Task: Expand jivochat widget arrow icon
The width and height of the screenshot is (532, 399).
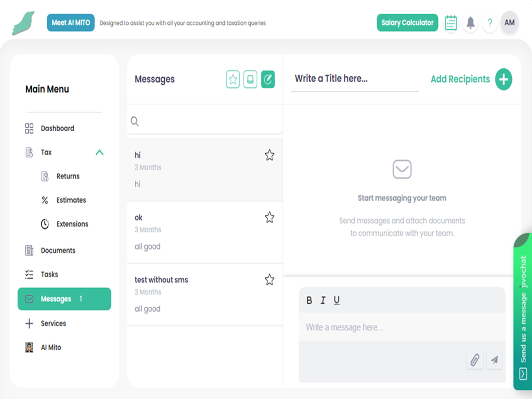Action: [523, 374]
